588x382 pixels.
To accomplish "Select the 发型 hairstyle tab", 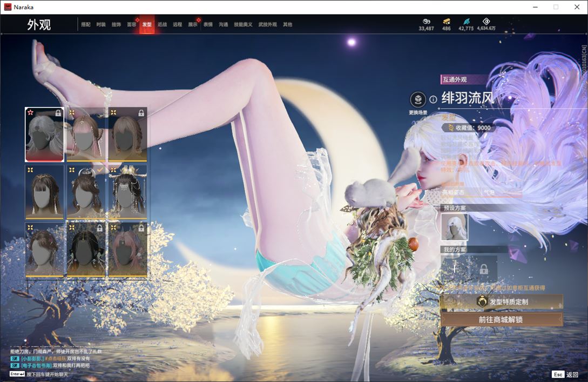I will click(x=147, y=24).
